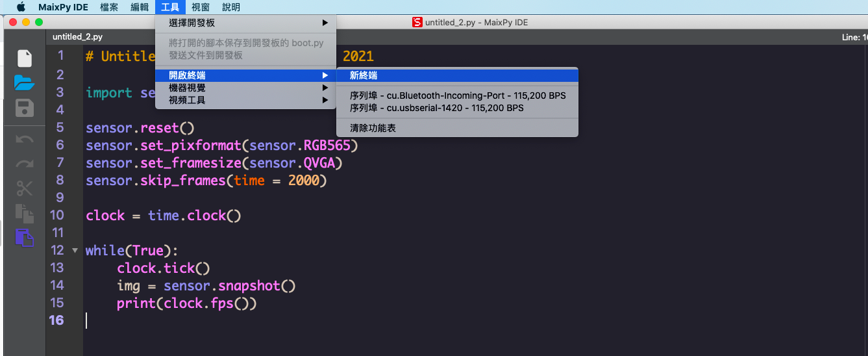Click the New File icon in sidebar
This screenshot has width=868, height=356.
click(x=24, y=58)
